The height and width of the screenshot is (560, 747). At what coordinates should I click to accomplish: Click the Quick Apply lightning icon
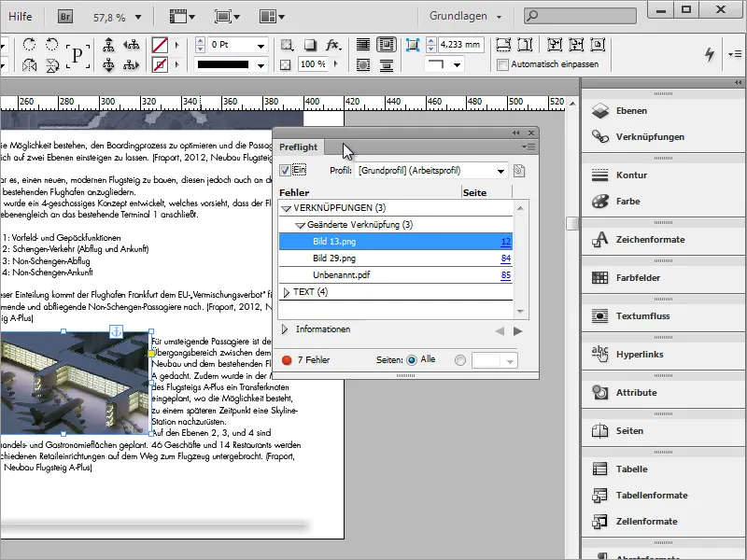[710, 54]
